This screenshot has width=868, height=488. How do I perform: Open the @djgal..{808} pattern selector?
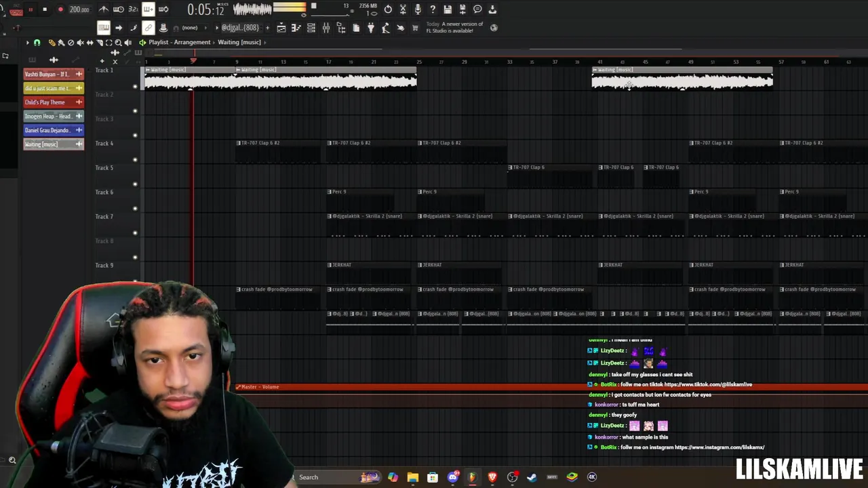241,28
